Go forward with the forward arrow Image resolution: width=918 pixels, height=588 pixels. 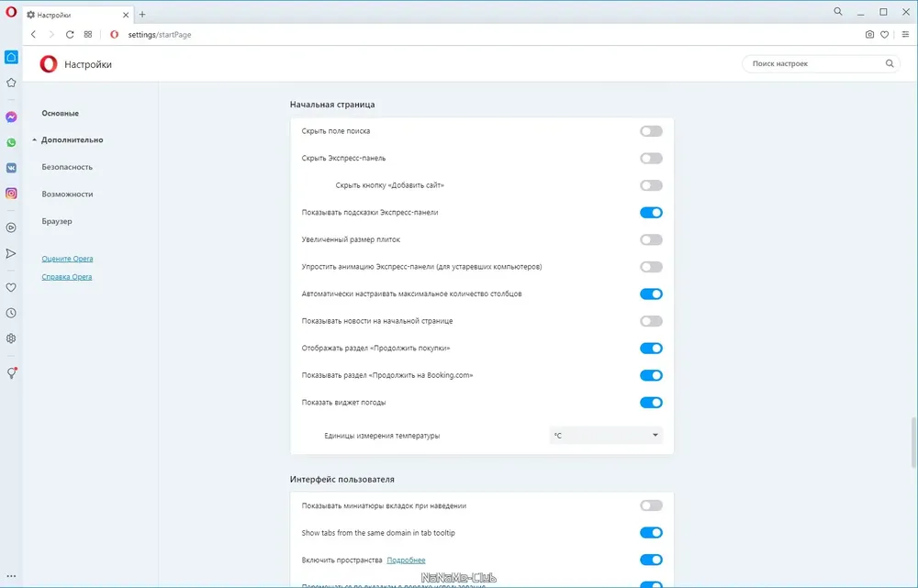[x=51, y=35]
